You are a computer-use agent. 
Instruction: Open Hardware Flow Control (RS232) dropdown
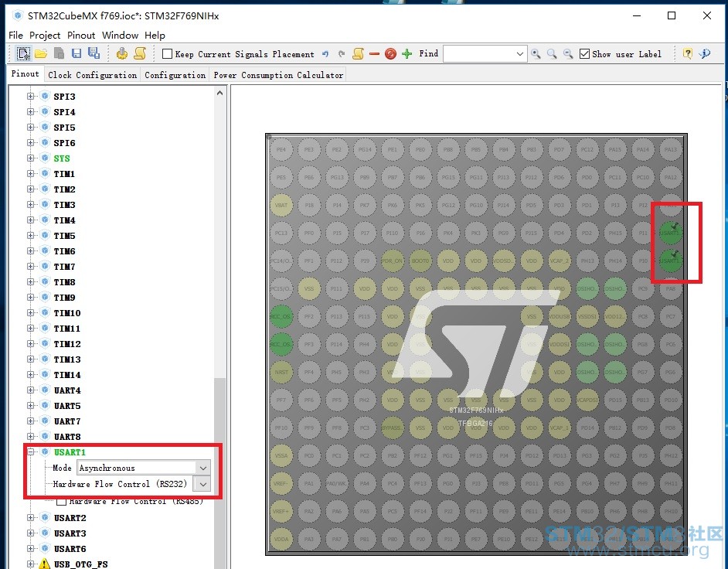point(203,484)
